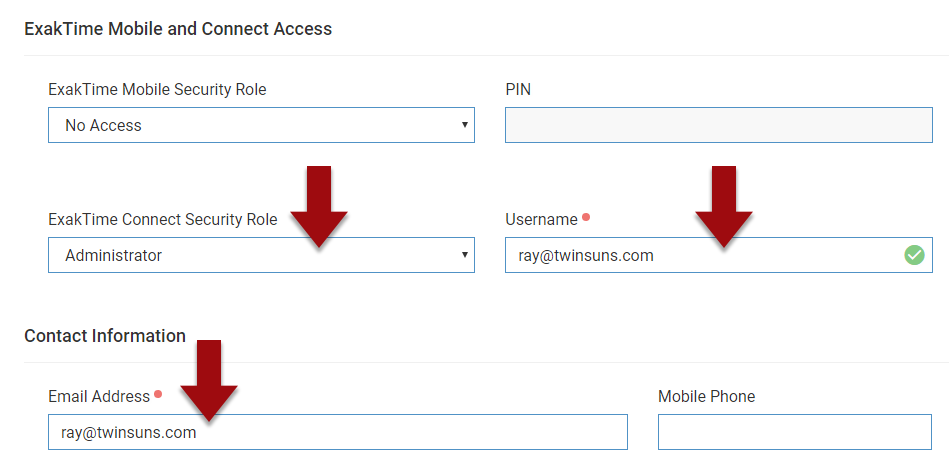Image resolution: width=949 pixels, height=471 pixels.
Task: Click the Contact Information section heading
Action: (x=105, y=336)
